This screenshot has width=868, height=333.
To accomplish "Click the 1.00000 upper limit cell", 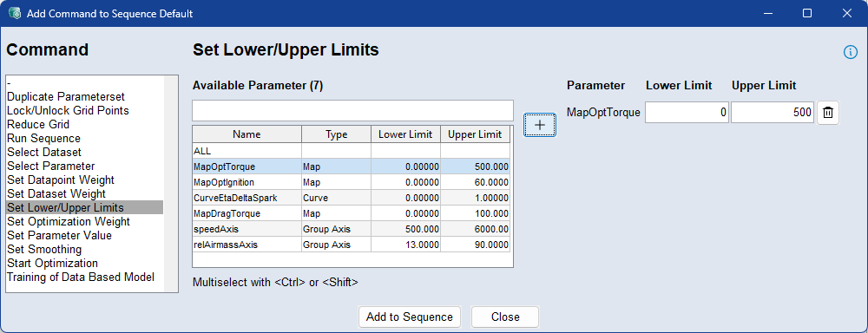I will pyautogui.click(x=475, y=198).
